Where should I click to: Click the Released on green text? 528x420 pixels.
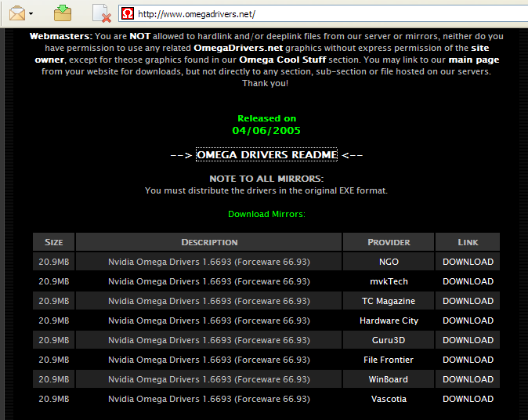[x=266, y=118]
